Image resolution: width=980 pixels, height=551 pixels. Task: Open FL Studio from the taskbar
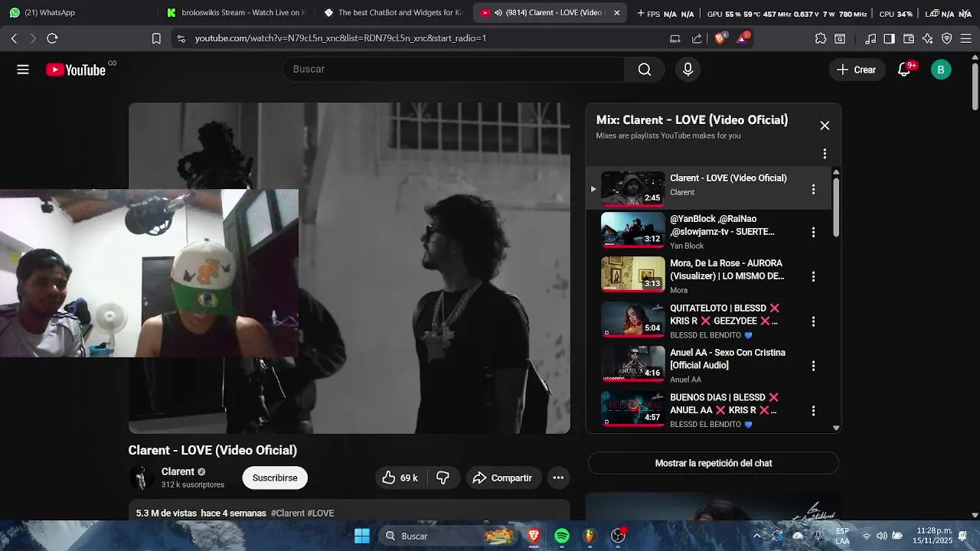pos(590,536)
